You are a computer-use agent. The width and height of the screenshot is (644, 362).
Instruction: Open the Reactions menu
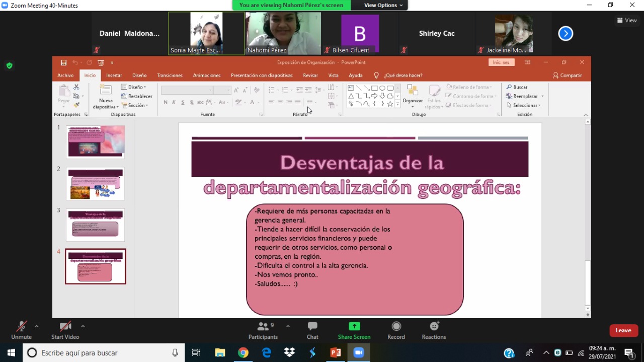tap(434, 330)
